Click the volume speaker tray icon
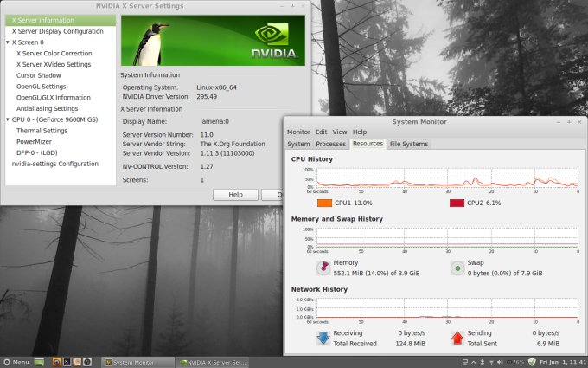 (x=500, y=362)
